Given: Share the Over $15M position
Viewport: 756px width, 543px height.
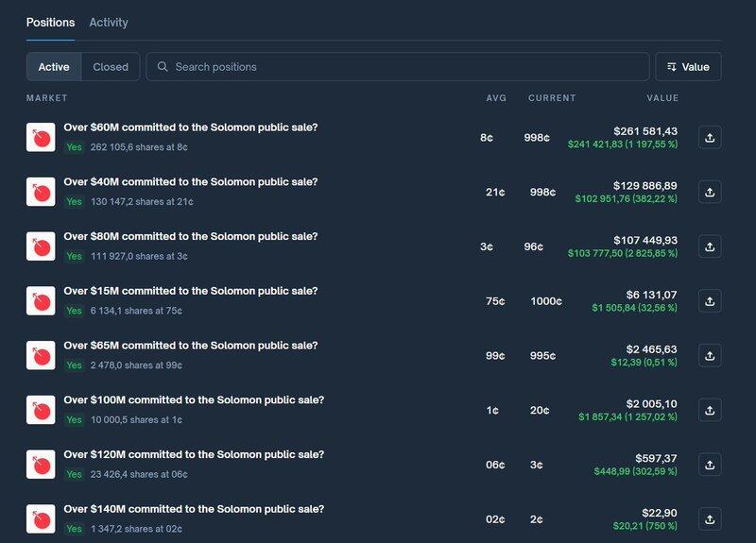Looking at the screenshot, I should pyautogui.click(x=710, y=301).
